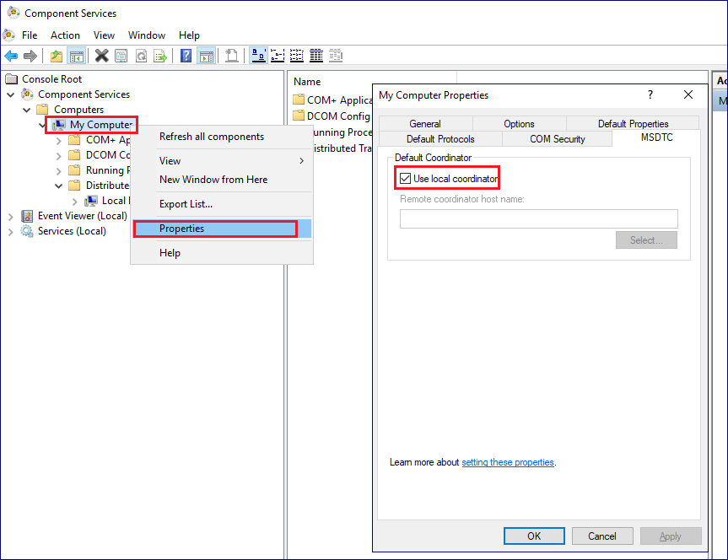Click the Delete (X) toolbar icon

[100, 56]
